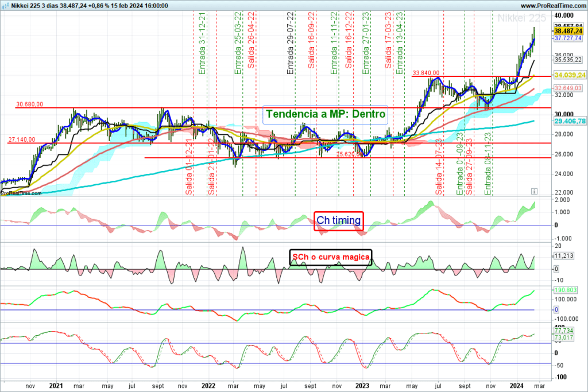Screen dimensions: 588x392
Task: Click the 2023 label on the time axis
Action: click(x=362, y=386)
